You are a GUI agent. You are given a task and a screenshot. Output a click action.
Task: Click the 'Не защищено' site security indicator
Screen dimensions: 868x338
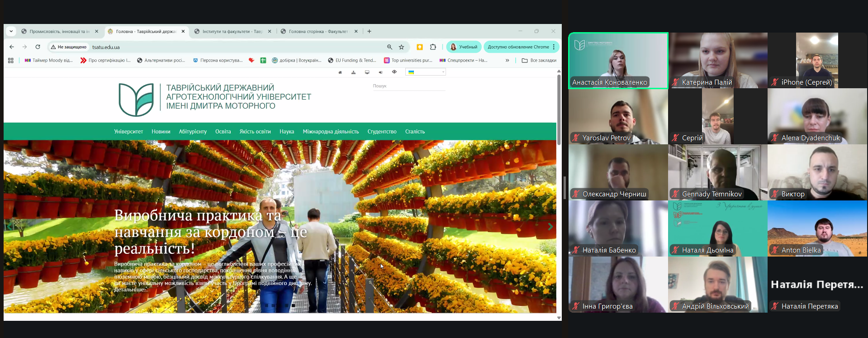click(69, 47)
